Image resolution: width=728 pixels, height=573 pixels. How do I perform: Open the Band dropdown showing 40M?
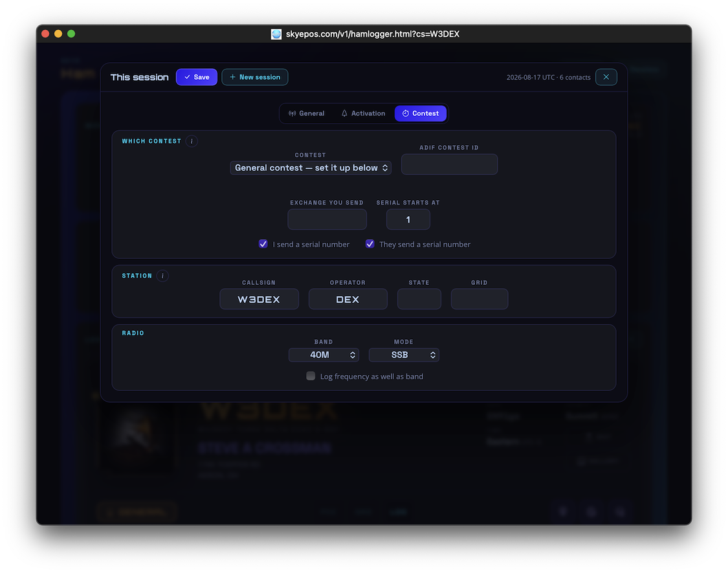coord(324,355)
